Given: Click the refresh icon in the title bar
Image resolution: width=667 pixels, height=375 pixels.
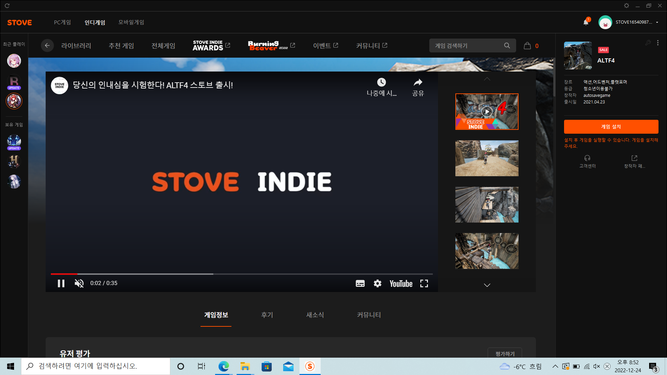Looking at the screenshot, I should click(x=7, y=6).
